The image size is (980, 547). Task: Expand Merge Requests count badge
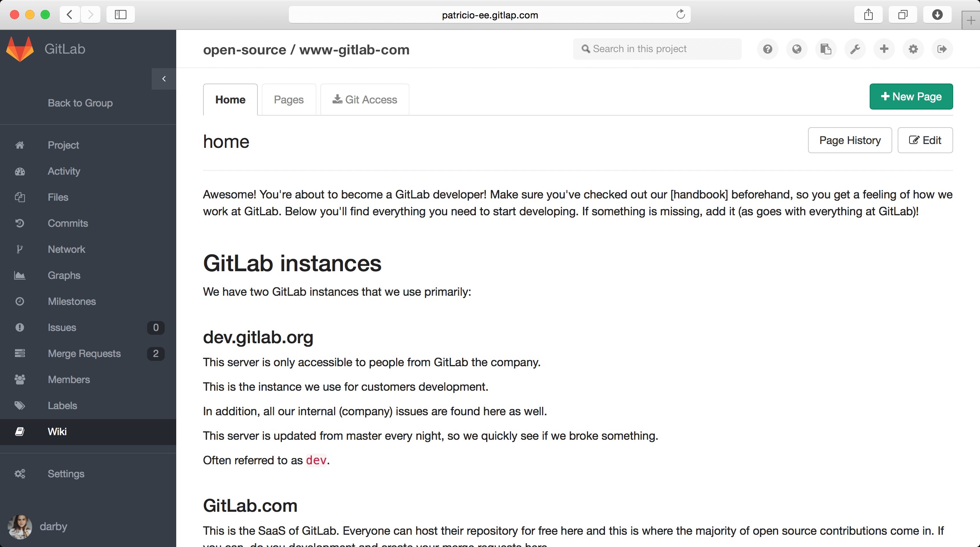coord(156,353)
